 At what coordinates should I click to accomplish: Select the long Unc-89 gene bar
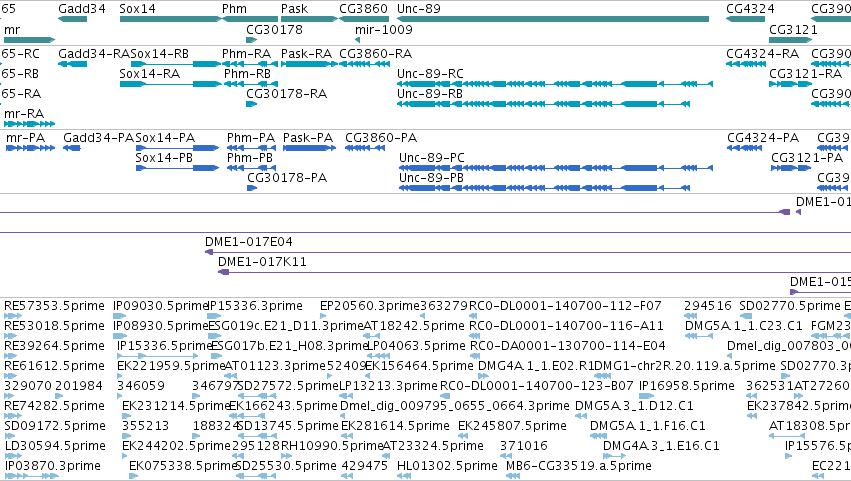tap(553, 19)
